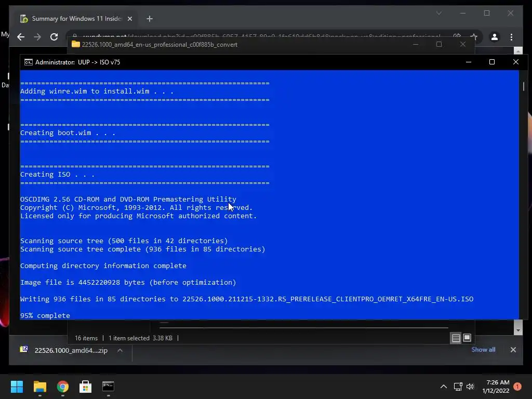
Task: Close the UUP -> ISO command window
Action: pyautogui.click(x=516, y=62)
